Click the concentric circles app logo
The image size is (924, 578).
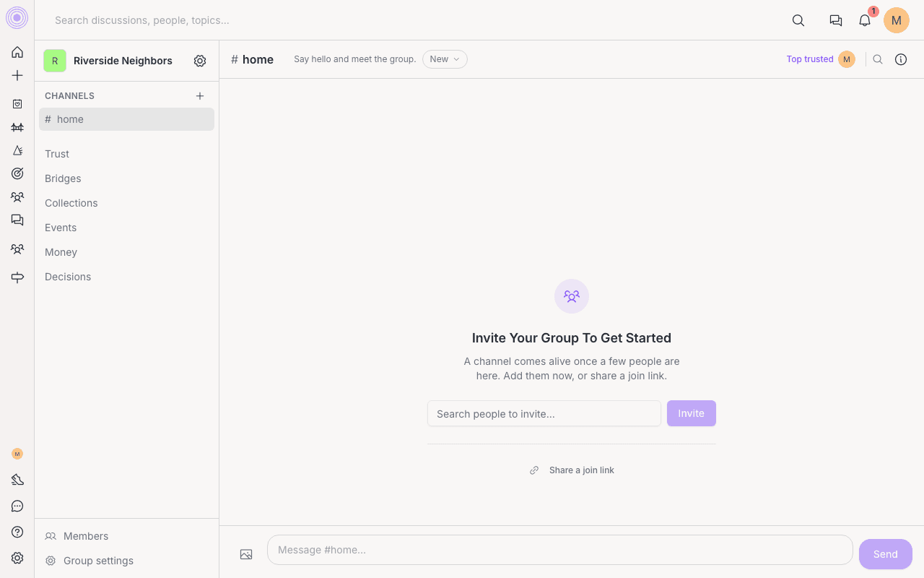tap(17, 18)
